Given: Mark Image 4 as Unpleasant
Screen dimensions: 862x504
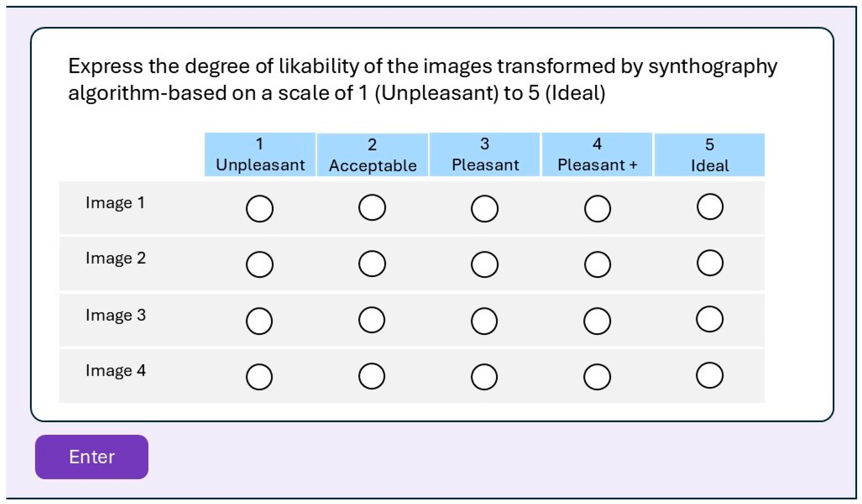Looking at the screenshot, I should pyautogui.click(x=259, y=377).
